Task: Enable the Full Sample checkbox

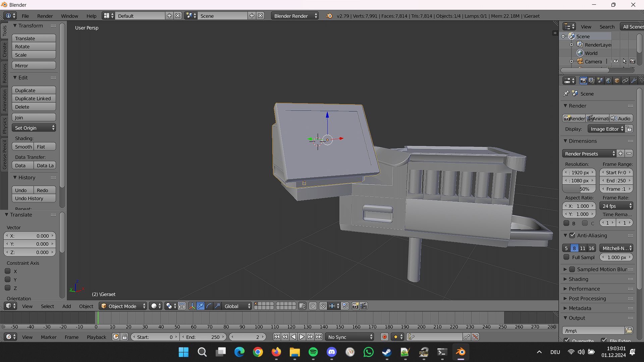Action: 567,257
